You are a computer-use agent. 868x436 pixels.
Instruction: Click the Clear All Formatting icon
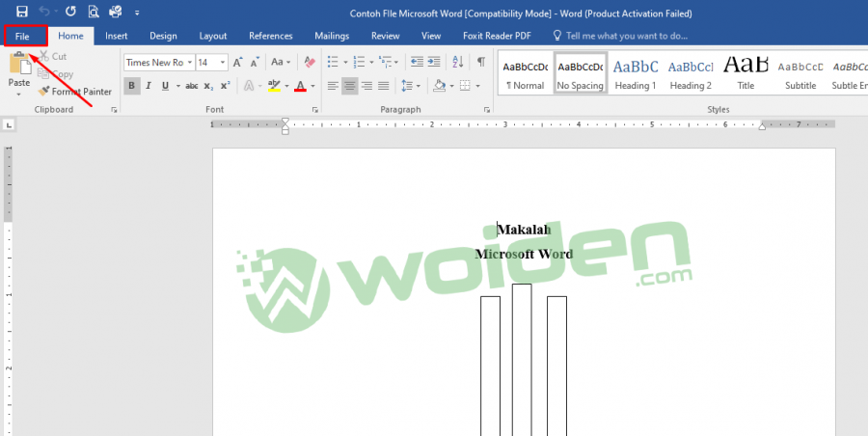point(310,62)
